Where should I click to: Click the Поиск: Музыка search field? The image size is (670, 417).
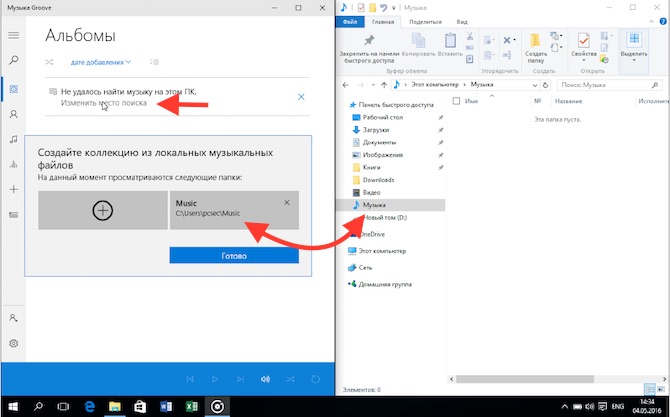point(609,85)
